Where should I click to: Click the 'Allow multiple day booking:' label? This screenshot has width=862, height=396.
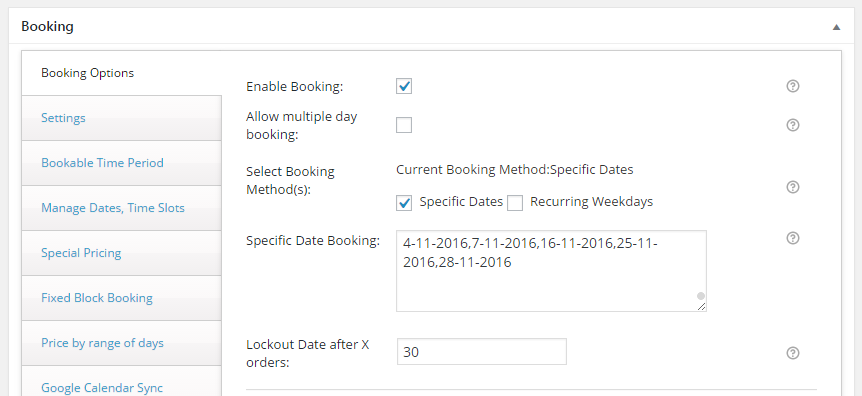302,125
